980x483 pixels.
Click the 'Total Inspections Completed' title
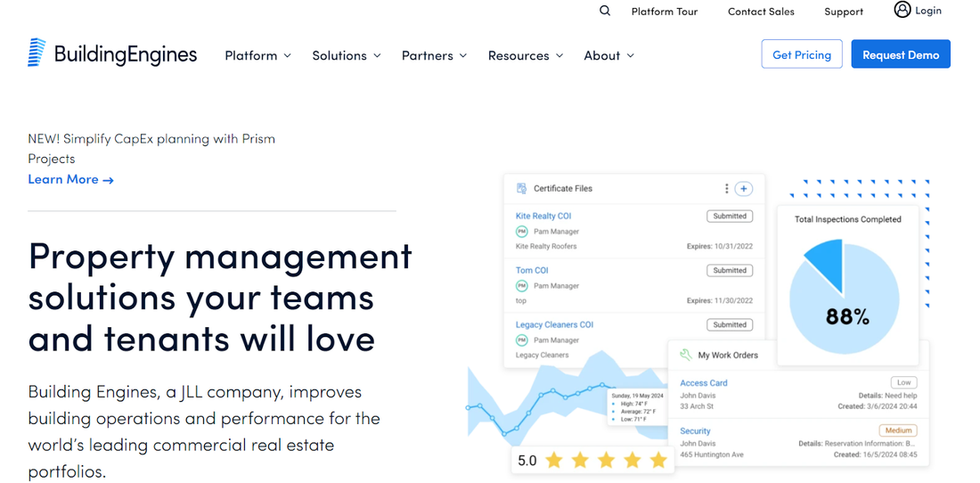pyautogui.click(x=847, y=219)
